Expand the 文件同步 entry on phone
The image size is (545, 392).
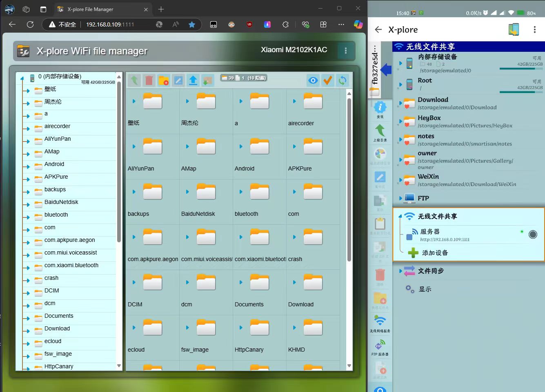tap(400, 271)
